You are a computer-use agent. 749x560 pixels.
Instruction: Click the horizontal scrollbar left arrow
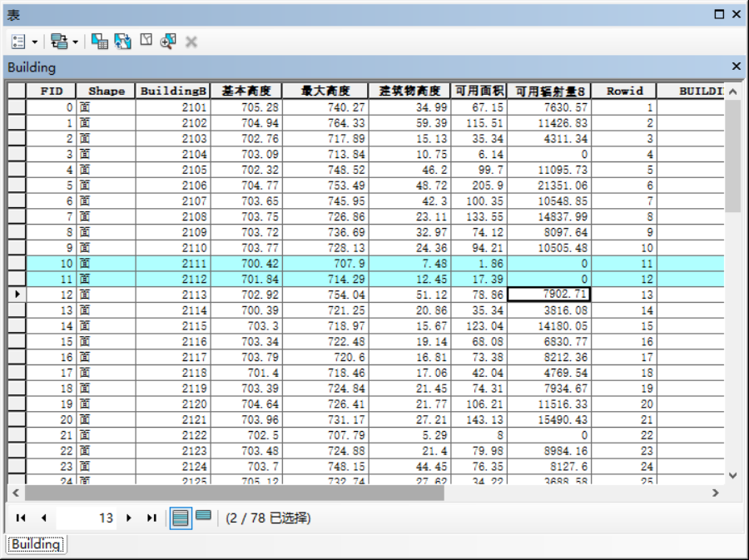tap(16, 493)
